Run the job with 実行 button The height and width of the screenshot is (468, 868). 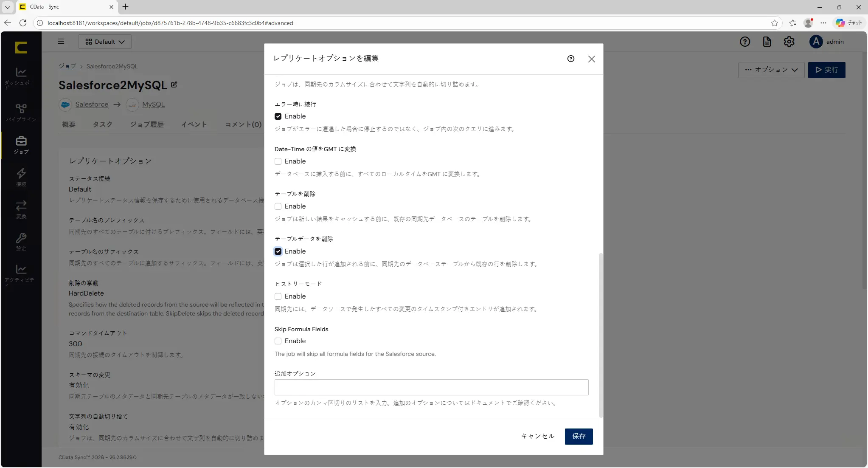point(826,70)
